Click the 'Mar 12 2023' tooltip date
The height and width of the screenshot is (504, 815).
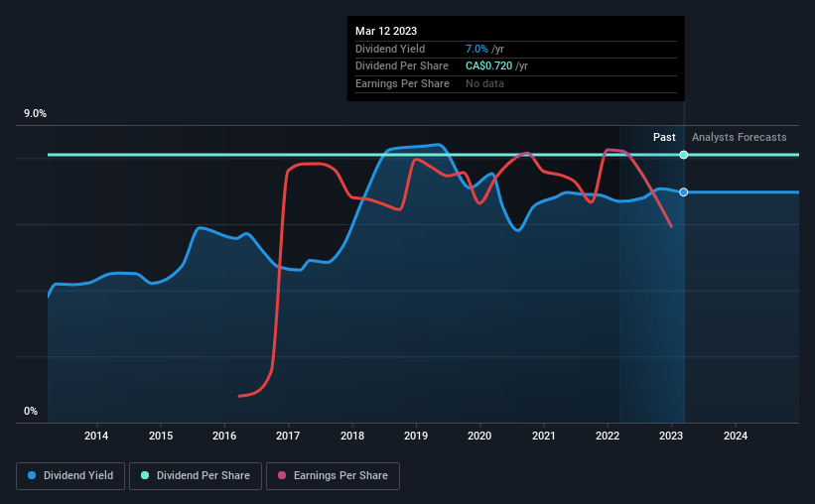pos(386,31)
